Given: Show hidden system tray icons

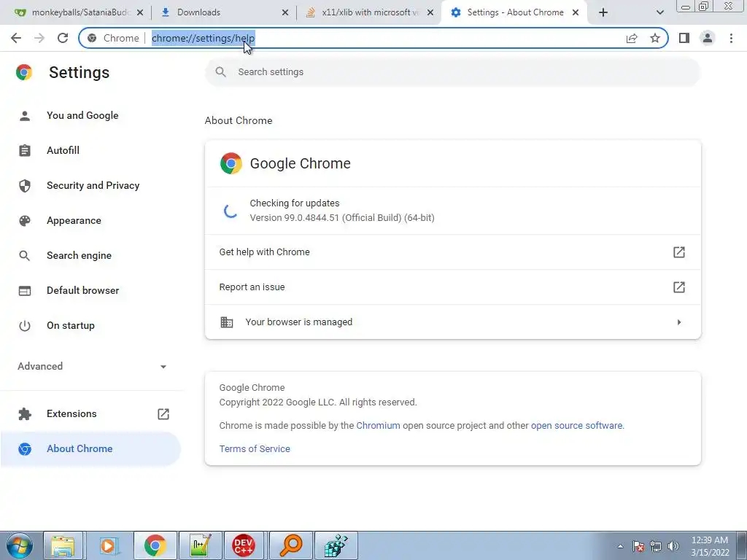Looking at the screenshot, I should [x=620, y=546].
